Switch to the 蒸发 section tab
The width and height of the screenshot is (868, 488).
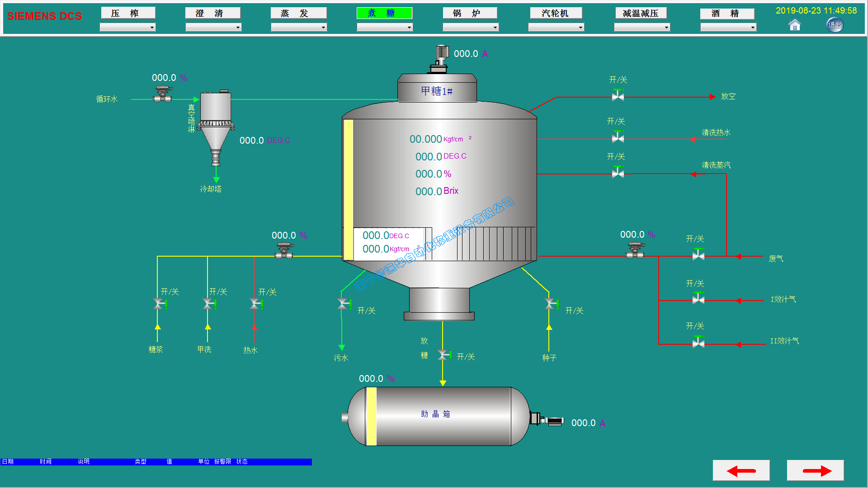coord(298,13)
